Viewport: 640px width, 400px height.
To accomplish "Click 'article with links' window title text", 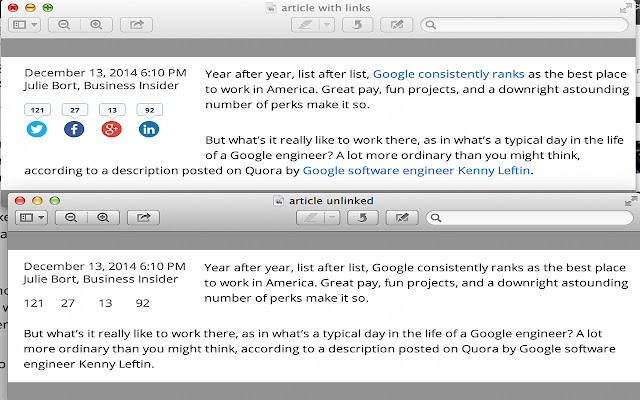I will (326, 8).
